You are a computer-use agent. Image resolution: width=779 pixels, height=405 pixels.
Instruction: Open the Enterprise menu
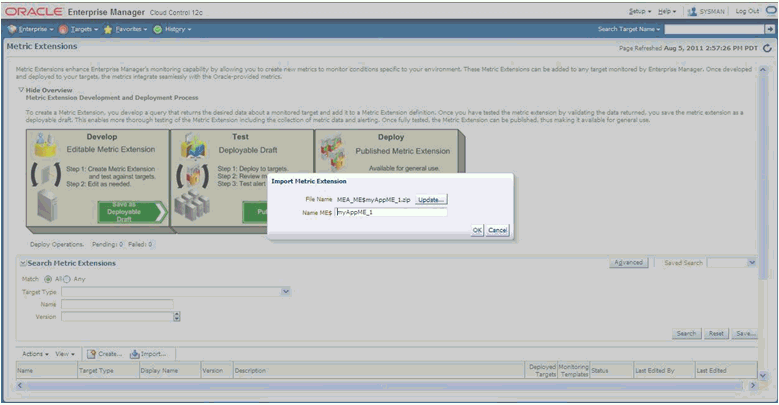pos(35,29)
